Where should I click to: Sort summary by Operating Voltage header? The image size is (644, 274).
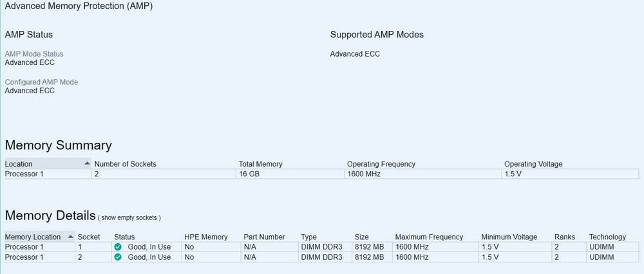[x=533, y=164]
